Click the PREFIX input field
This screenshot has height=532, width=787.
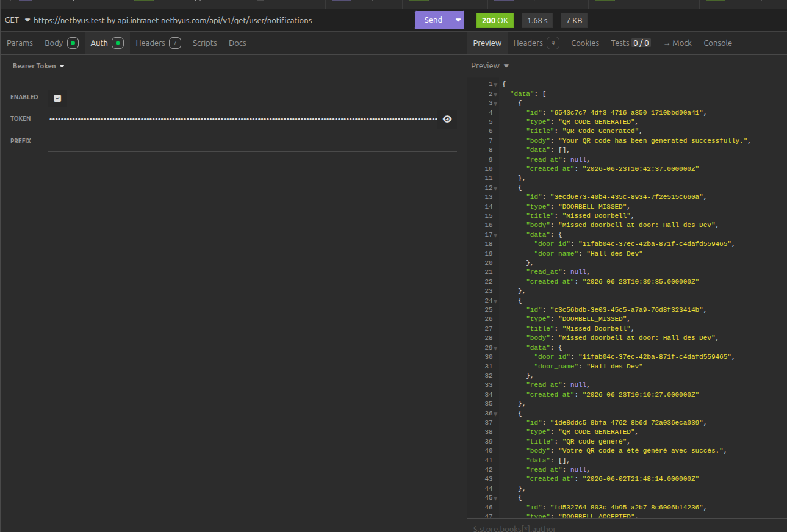point(252,142)
